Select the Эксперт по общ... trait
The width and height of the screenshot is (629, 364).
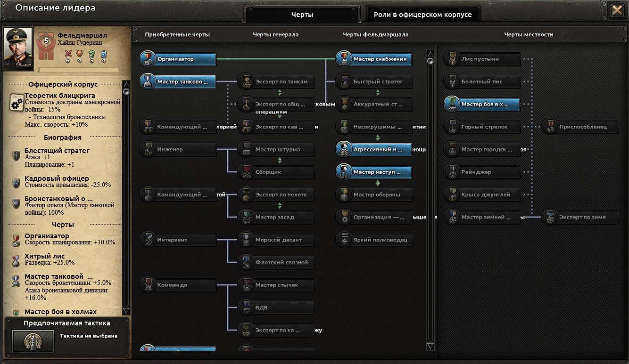[x=276, y=104]
